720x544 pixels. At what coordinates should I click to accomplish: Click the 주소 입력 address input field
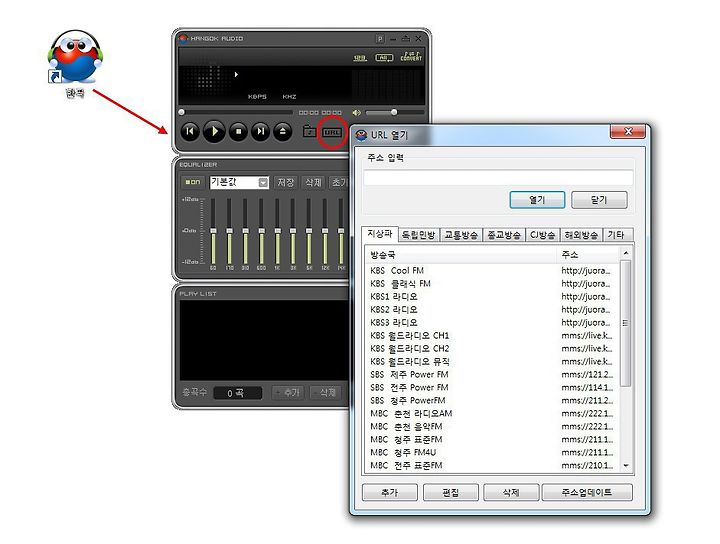[x=498, y=177]
